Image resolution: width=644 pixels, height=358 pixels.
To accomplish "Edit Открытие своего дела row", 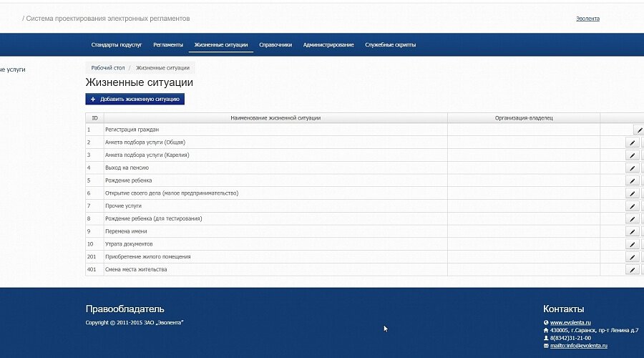I will click(632, 193).
